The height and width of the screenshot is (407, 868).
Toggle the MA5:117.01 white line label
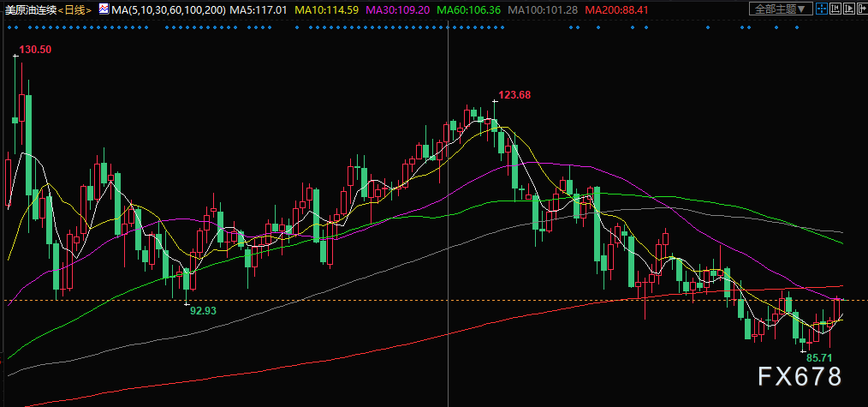258,9
